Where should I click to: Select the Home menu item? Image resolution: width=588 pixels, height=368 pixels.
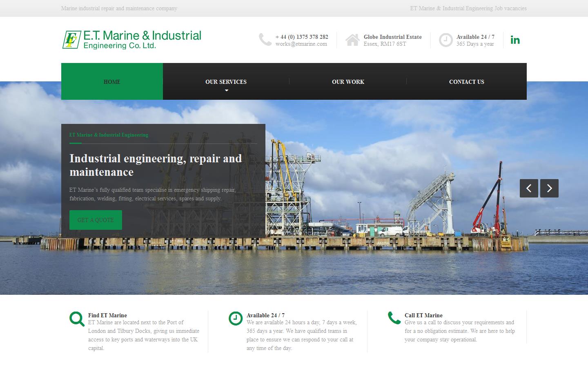tap(112, 81)
